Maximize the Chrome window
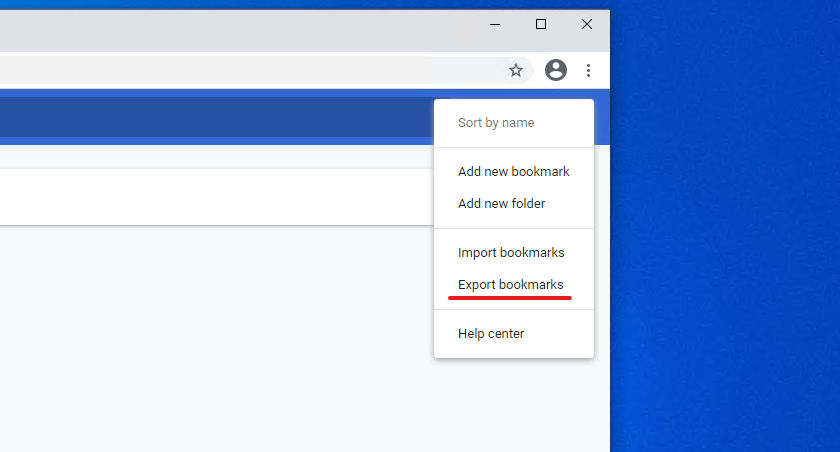 tap(541, 25)
